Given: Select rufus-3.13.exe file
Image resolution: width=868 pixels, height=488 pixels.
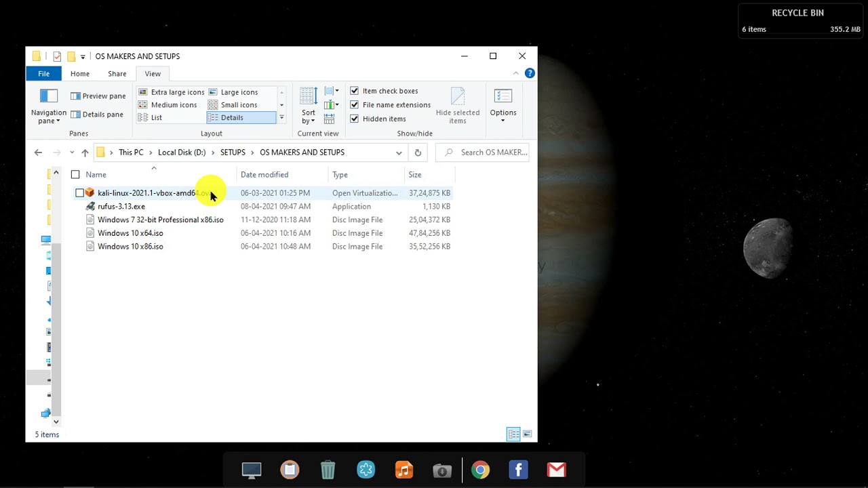Looking at the screenshot, I should [x=121, y=207].
